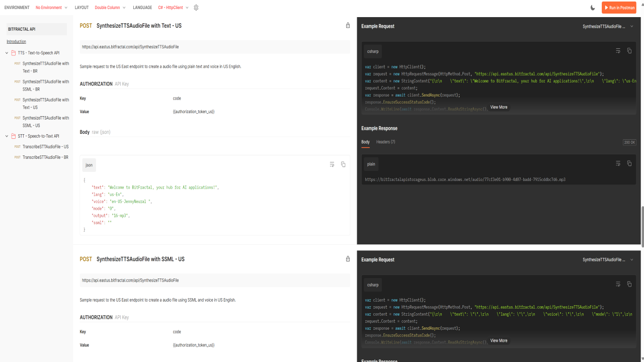Screen dimensions: 644x362
Task: Toggle word wrap in second csharp block
Action: [x=618, y=284]
